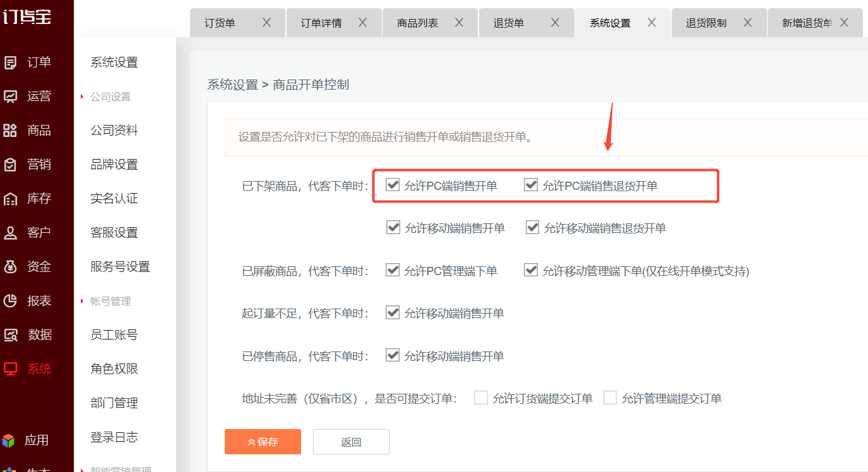The height and width of the screenshot is (472, 868).
Task: Open the 库存 inventory icon in sidebar
Action: click(x=10, y=199)
